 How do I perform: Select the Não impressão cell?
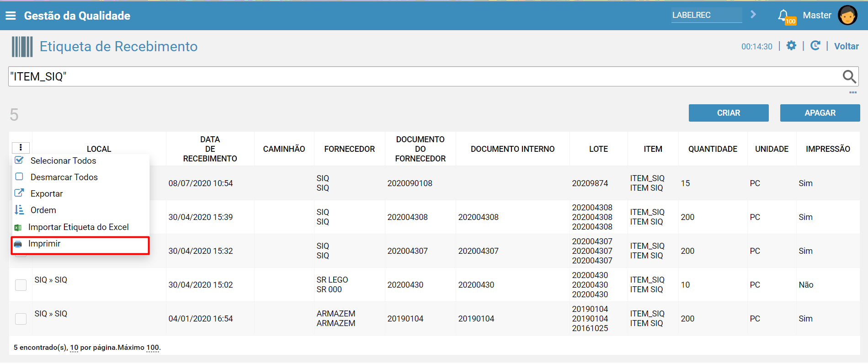806,285
